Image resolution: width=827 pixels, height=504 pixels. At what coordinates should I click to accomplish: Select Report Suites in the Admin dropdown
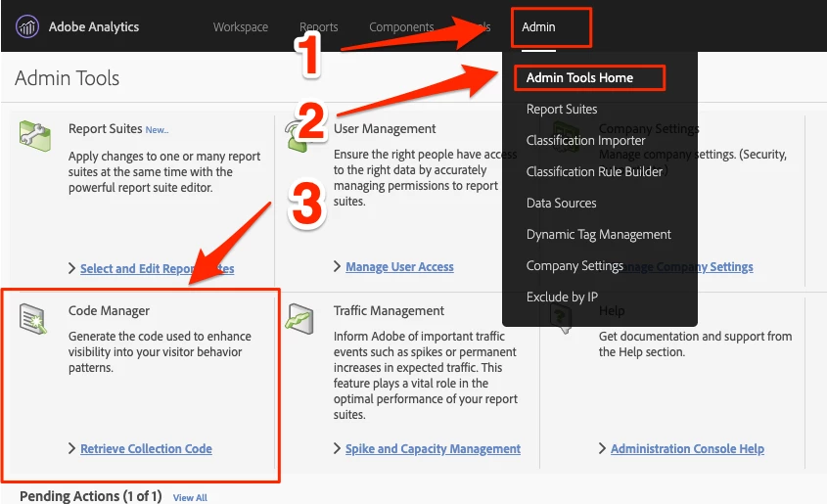pos(562,110)
